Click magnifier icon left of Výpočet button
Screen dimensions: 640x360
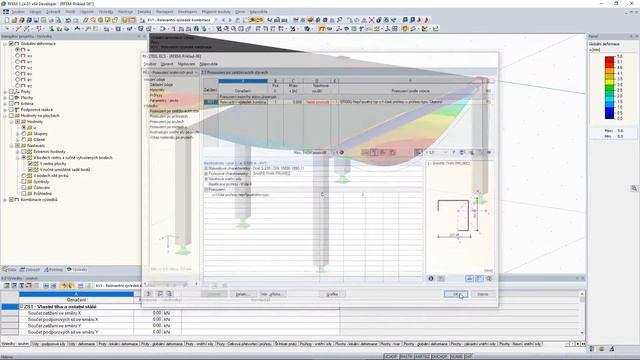169,294
